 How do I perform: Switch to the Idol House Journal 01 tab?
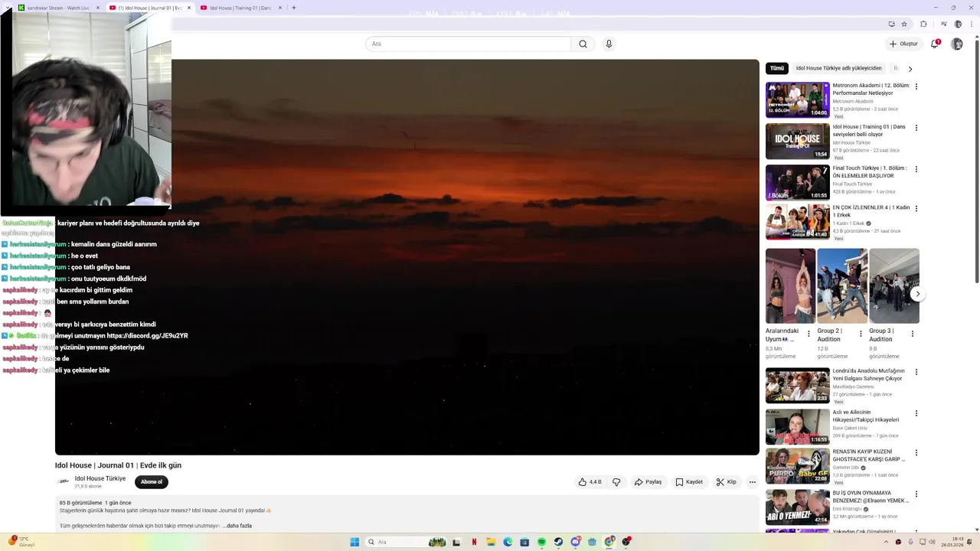click(149, 8)
